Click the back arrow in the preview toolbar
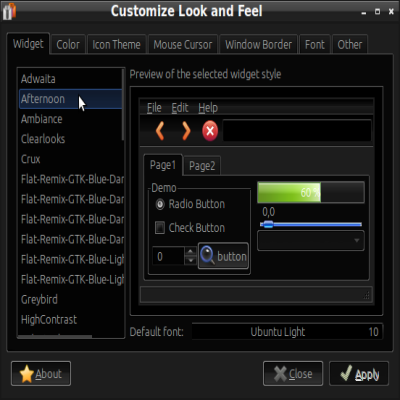The image size is (400, 400). click(x=160, y=131)
